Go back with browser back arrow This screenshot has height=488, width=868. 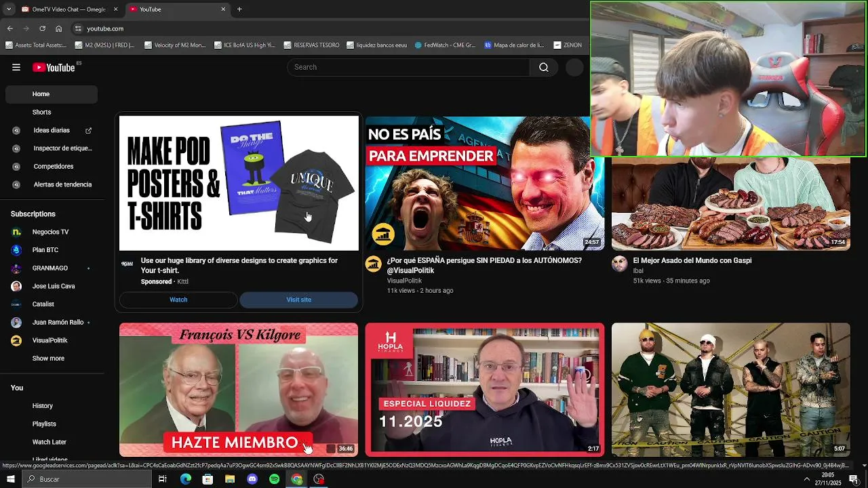coord(9,28)
